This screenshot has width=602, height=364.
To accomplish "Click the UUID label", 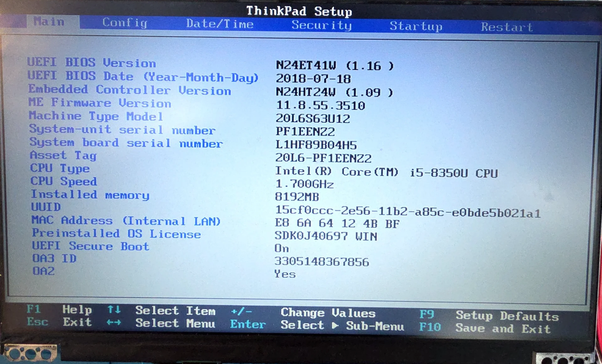I will pyautogui.click(x=45, y=207).
